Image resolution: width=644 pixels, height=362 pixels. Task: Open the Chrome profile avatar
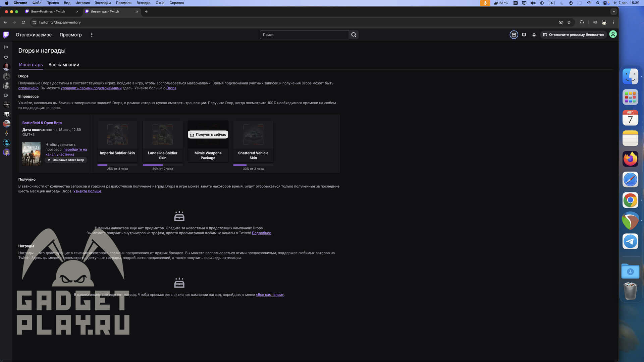(x=604, y=22)
